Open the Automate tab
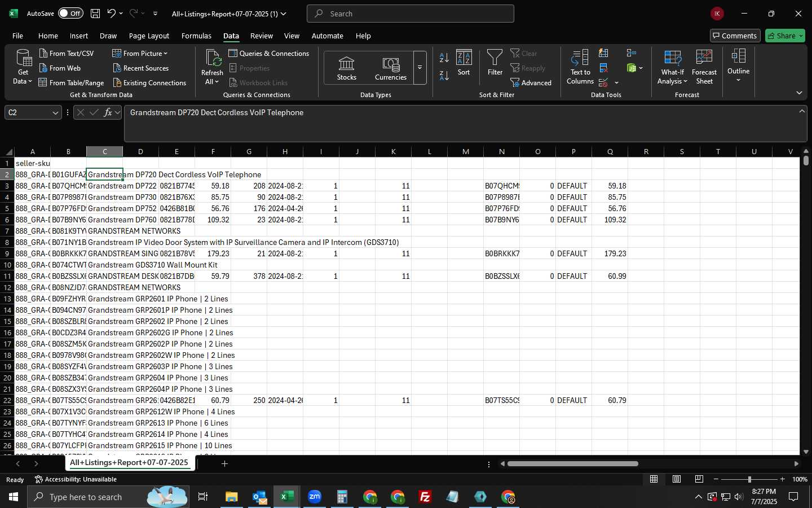This screenshot has width=812, height=508. [x=327, y=36]
